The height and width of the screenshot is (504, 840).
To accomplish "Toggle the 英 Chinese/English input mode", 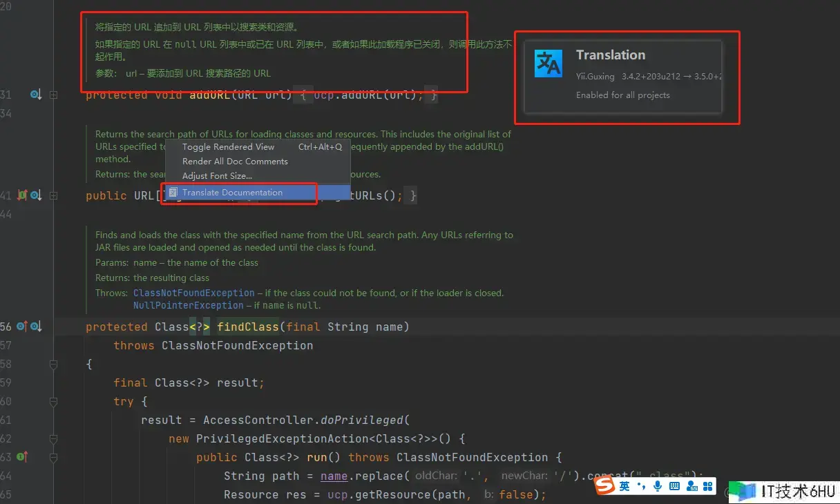I will [624, 487].
